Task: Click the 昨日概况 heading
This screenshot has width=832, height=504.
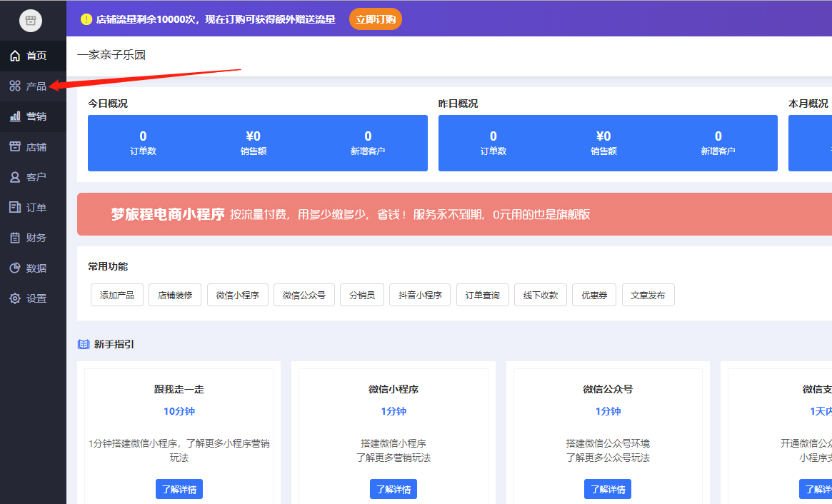Action: 458,104
